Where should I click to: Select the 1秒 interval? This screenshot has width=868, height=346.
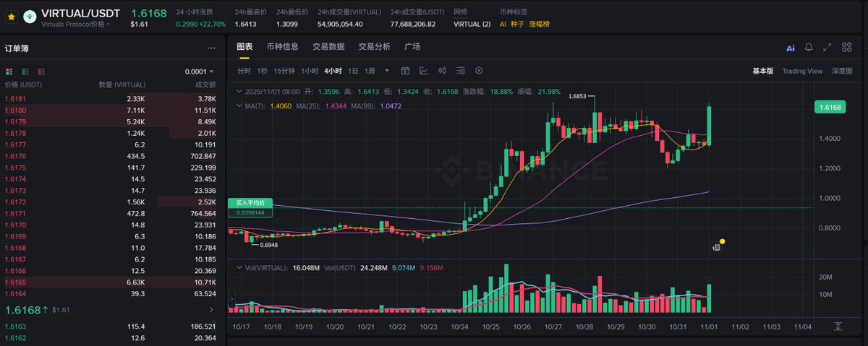tap(263, 71)
